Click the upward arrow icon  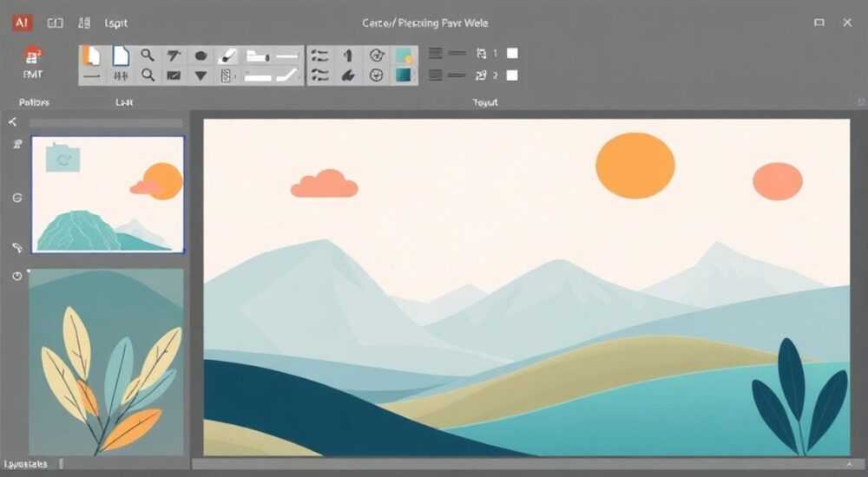(348, 56)
